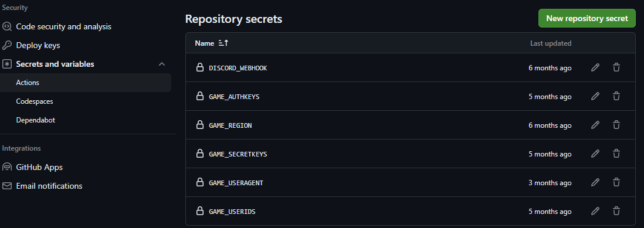644x228 pixels.
Task: Click the GAME_REGION secret row name
Action: pyautogui.click(x=230, y=125)
